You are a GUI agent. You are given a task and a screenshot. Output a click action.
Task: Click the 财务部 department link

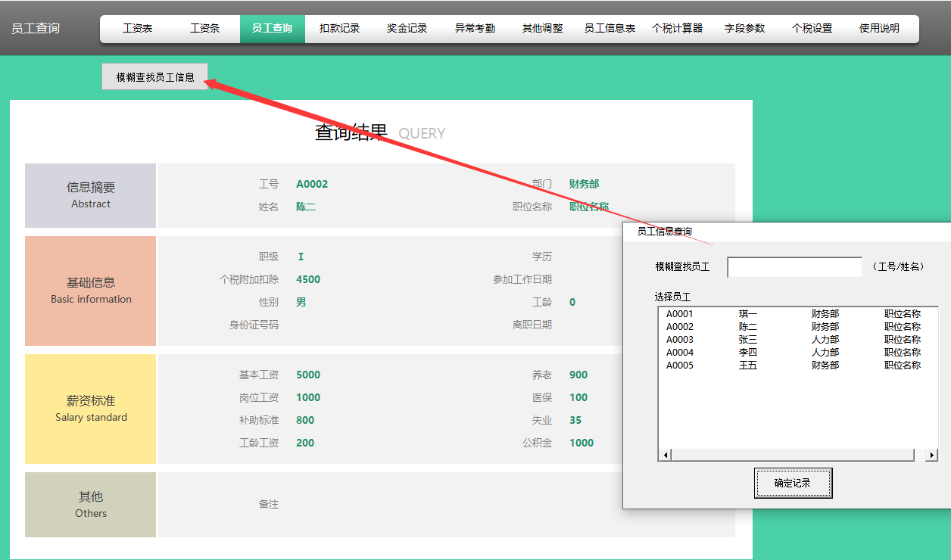coord(584,183)
